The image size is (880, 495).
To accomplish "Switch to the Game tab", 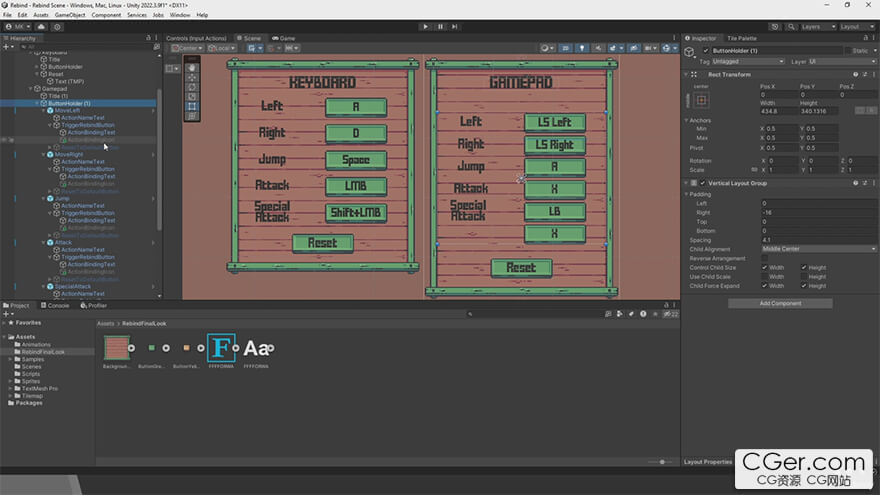I will click(285, 38).
